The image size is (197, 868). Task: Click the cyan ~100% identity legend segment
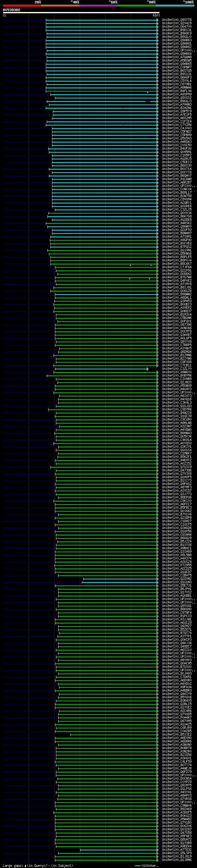(x=175, y=6)
